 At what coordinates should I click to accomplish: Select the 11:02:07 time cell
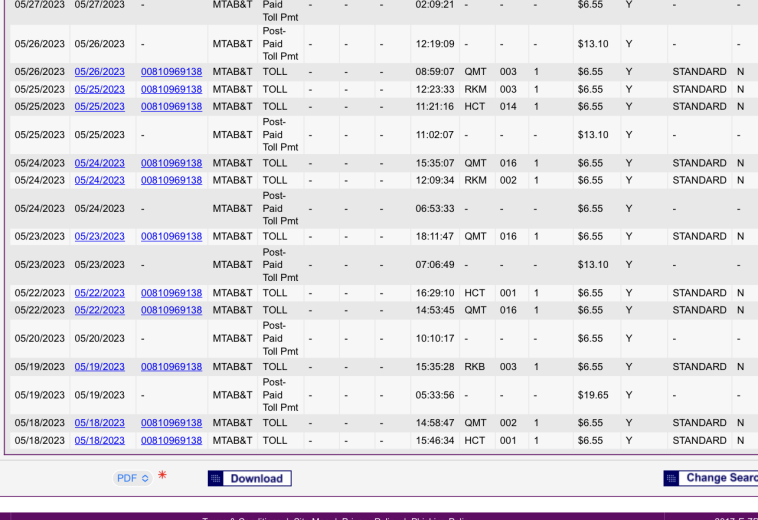coord(435,135)
